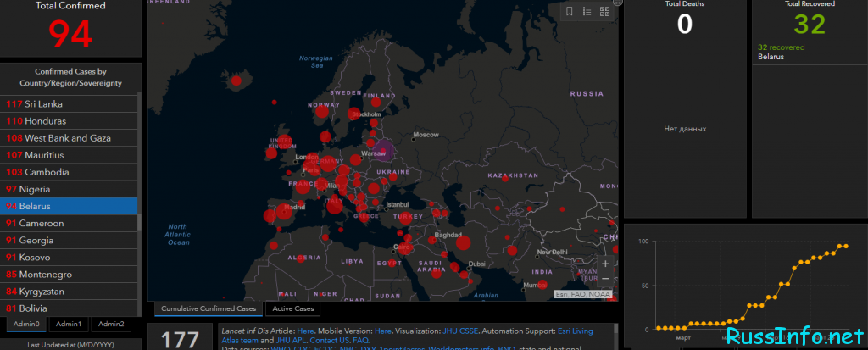This screenshot has width=868, height=350.
Task: Choose Nigeria in the country list
Action: tap(69, 189)
